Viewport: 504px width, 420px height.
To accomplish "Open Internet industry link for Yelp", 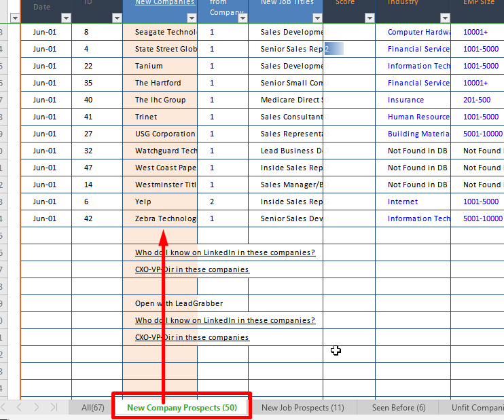I will pyautogui.click(x=403, y=202).
